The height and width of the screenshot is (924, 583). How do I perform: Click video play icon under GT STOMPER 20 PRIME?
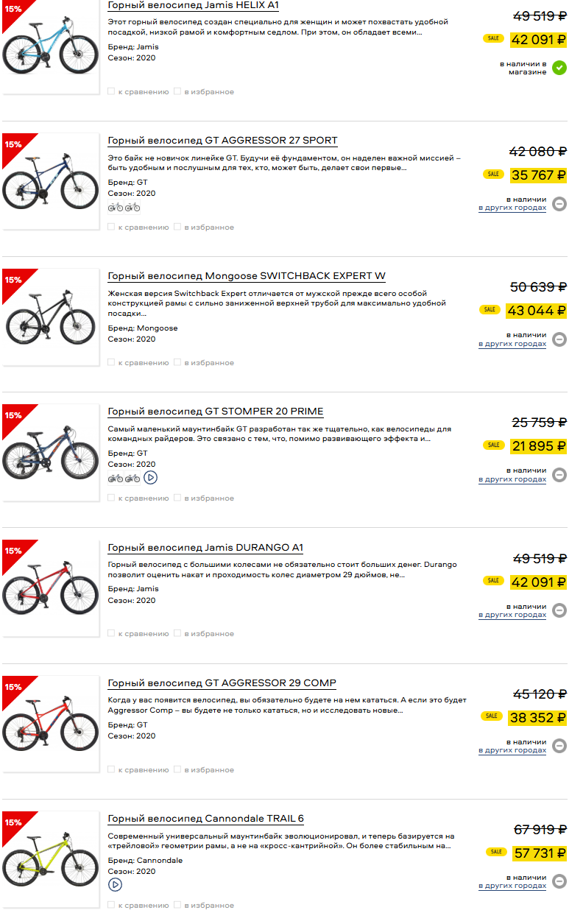[150, 477]
